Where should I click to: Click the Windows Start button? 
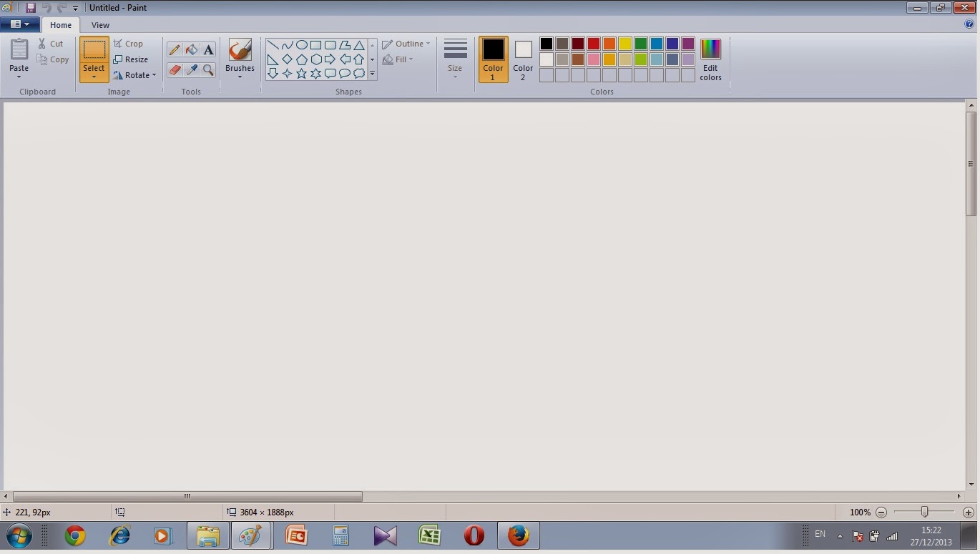[19, 535]
